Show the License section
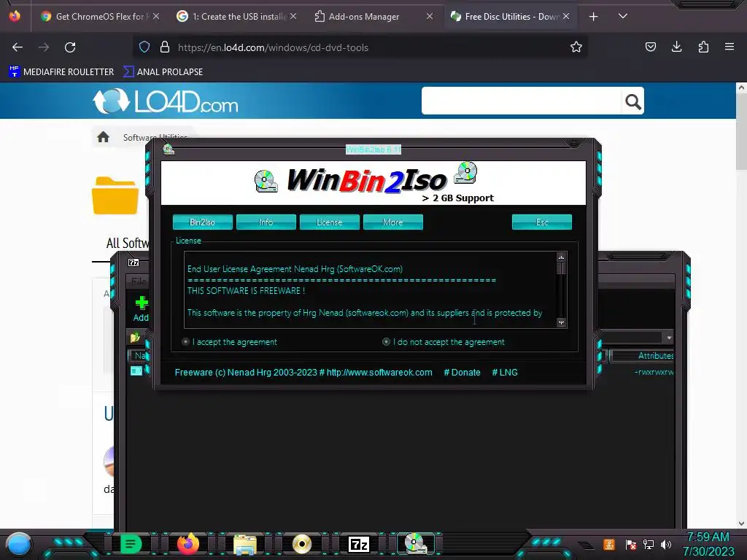The image size is (747, 560). tap(329, 222)
